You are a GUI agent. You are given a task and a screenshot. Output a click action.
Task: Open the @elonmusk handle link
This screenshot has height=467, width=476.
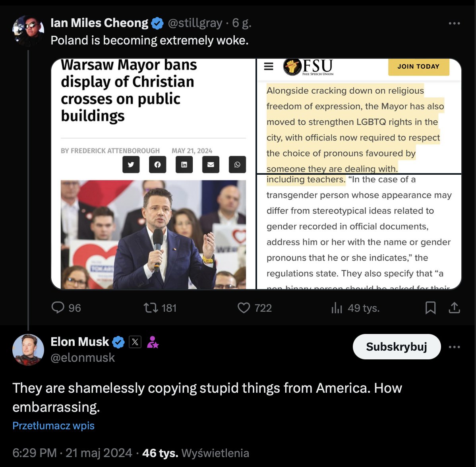pyautogui.click(x=83, y=358)
